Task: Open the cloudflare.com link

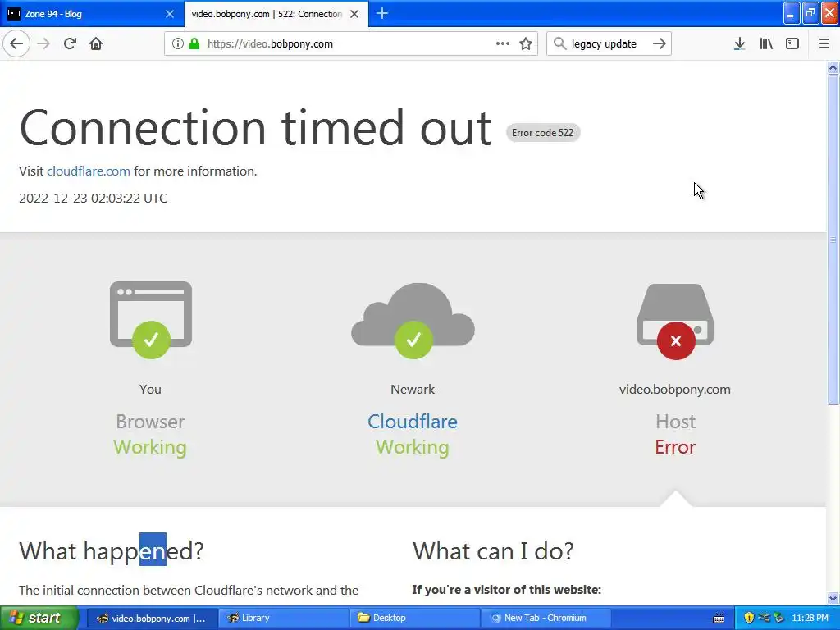Action: click(89, 171)
